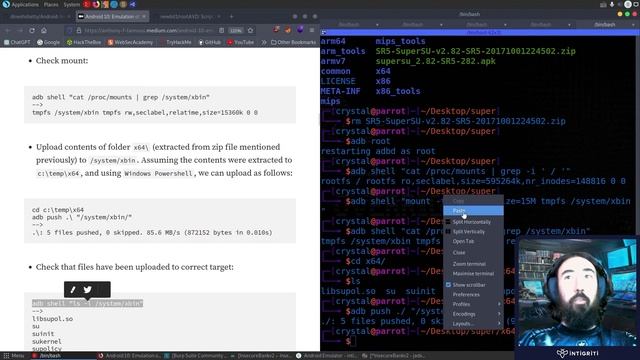Choose Zoom terminal in context menu

tap(473, 264)
